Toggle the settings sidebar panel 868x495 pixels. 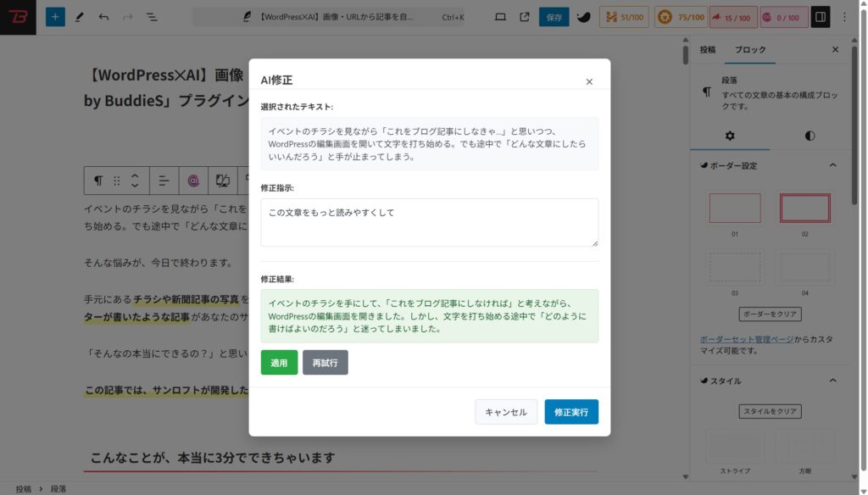click(821, 17)
